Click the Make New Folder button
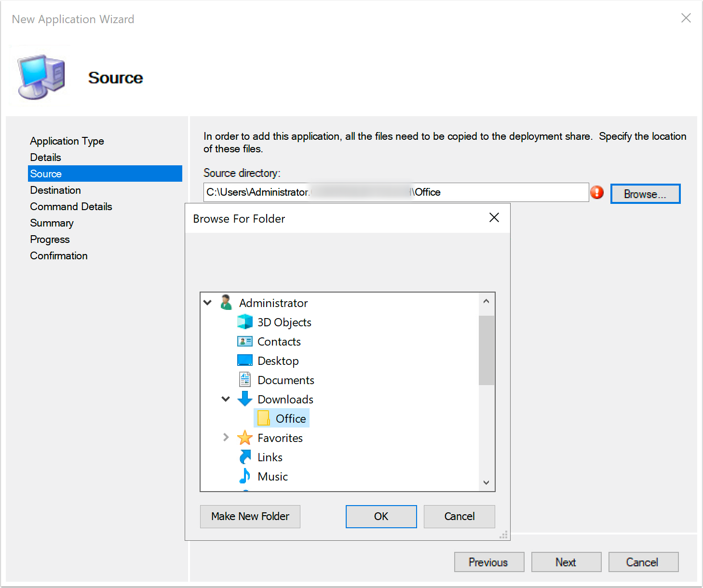Screen dimensions: 703x588 [x=250, y=516]
